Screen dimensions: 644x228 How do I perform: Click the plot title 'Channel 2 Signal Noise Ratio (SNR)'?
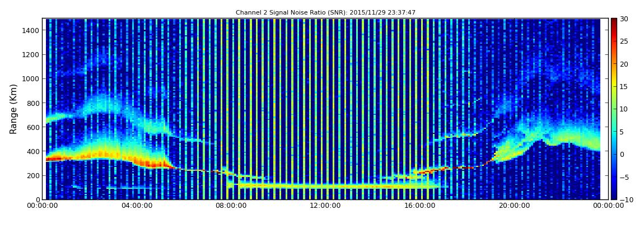click(x=325, y=13)
